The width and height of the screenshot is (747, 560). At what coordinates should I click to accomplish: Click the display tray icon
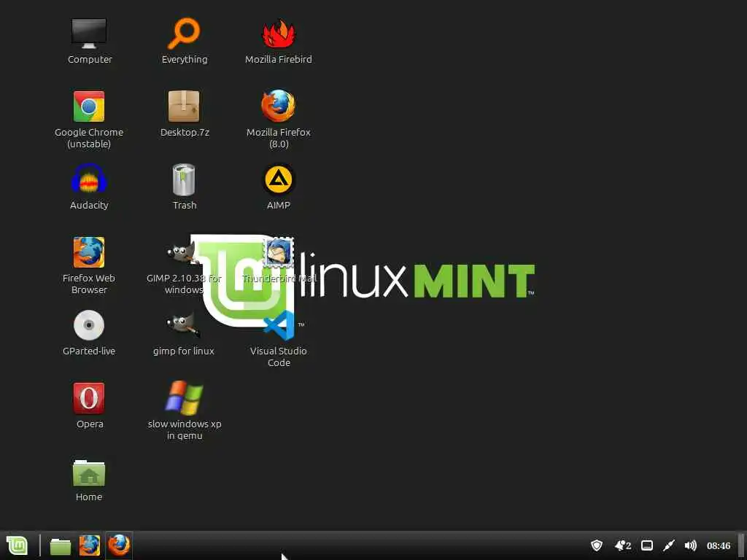click(646, 545)
